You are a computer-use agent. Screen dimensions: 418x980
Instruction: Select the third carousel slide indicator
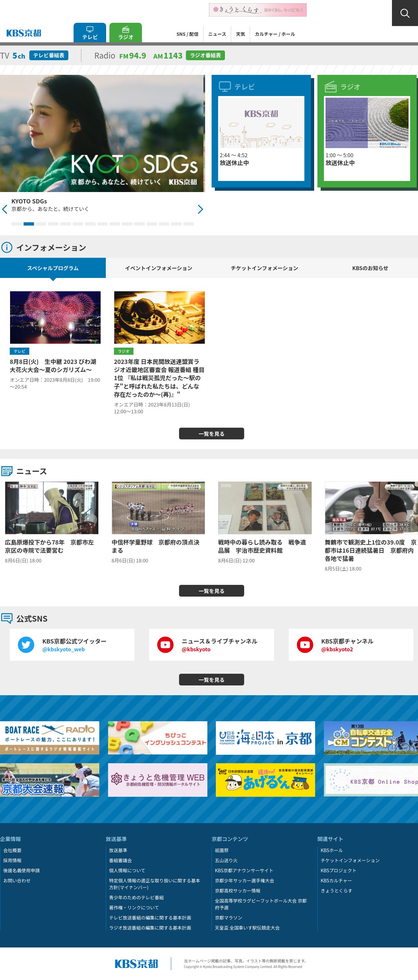tap(41, 224)
